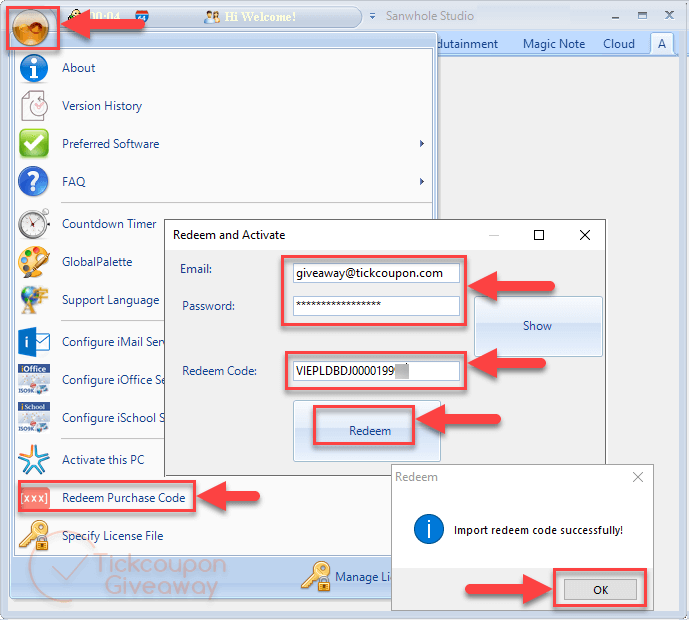
Task: Maximize the Redeem and Activate dialog
Action: tap(539, 235)
